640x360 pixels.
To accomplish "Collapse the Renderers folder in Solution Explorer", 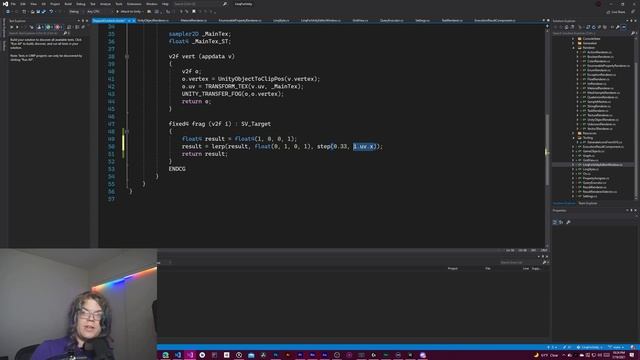I will [x=574, y=48].
